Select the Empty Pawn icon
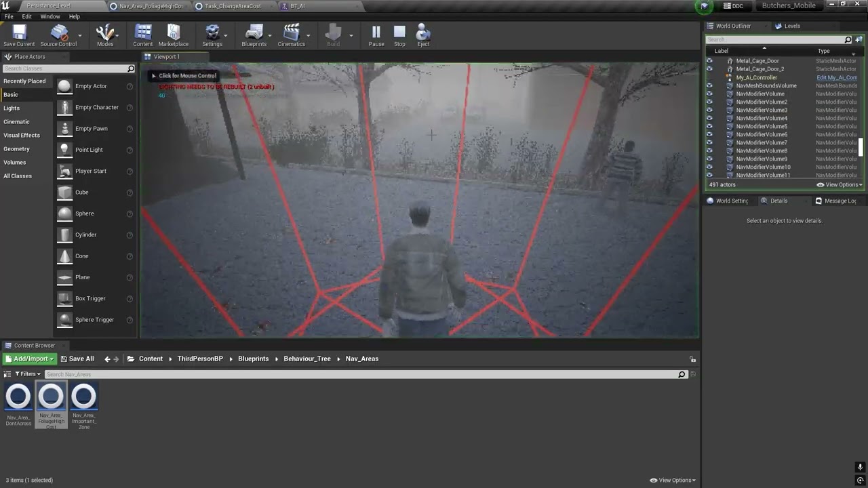The height and width of the screenshot is (488, 868). [x=64, y=128]
